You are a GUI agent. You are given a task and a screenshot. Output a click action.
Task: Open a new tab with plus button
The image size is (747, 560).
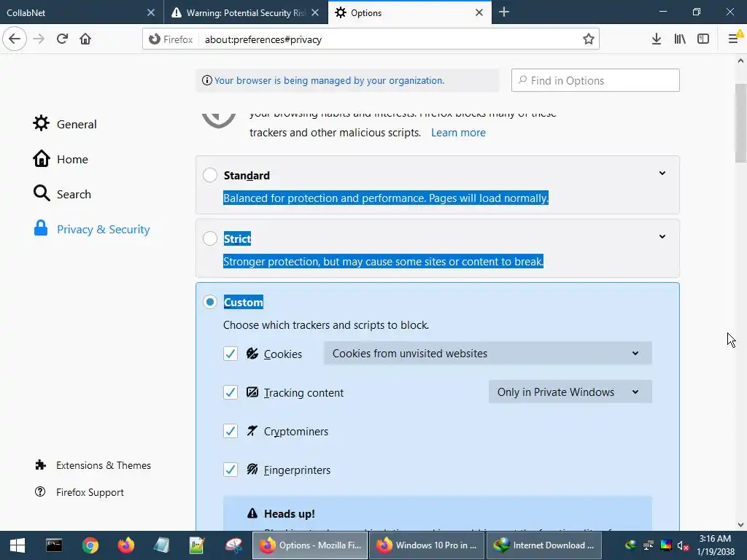503,12
